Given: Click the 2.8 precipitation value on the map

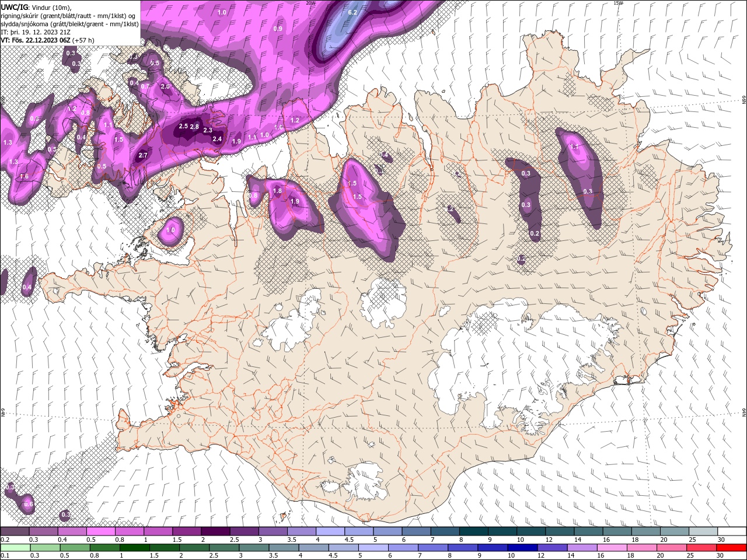Looking at the screenshot, I should pos(195,127).
